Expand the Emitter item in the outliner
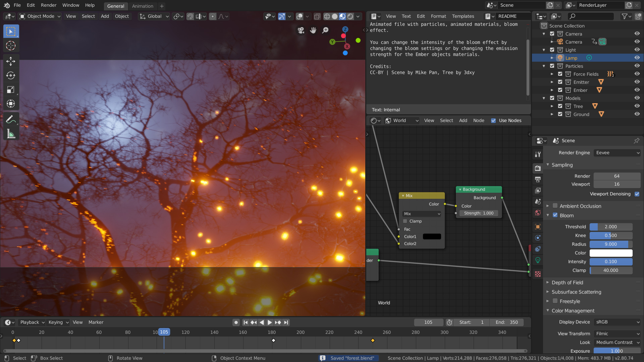This screenshot has width=644, height=362. coord(552,82)
